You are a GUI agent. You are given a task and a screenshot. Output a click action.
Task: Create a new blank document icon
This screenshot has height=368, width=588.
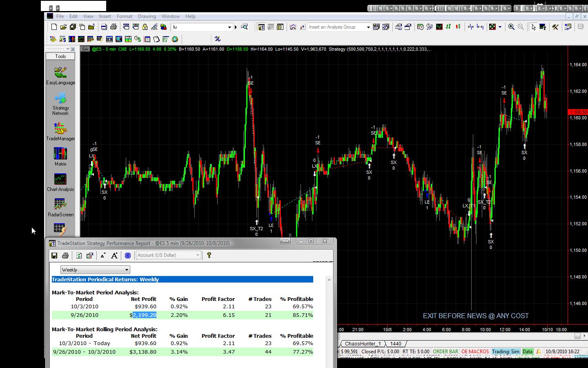tap(54, 27)
